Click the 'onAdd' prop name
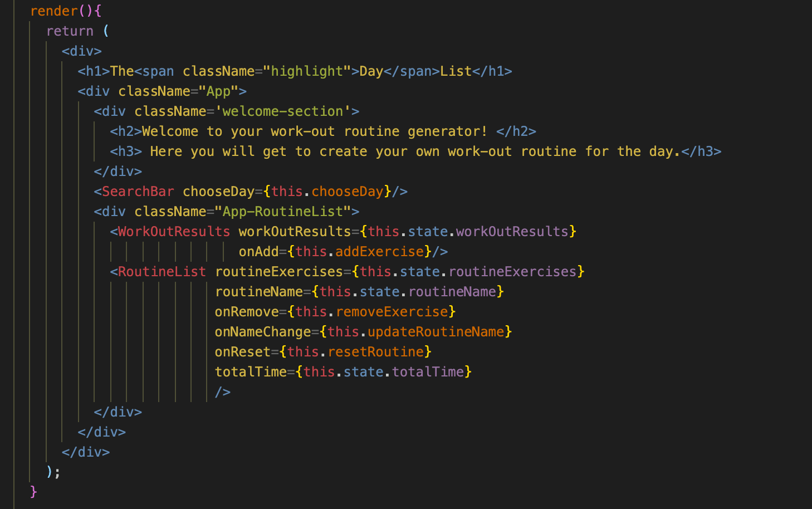This screenshot has height=509, width=812. tap(259, 252)
